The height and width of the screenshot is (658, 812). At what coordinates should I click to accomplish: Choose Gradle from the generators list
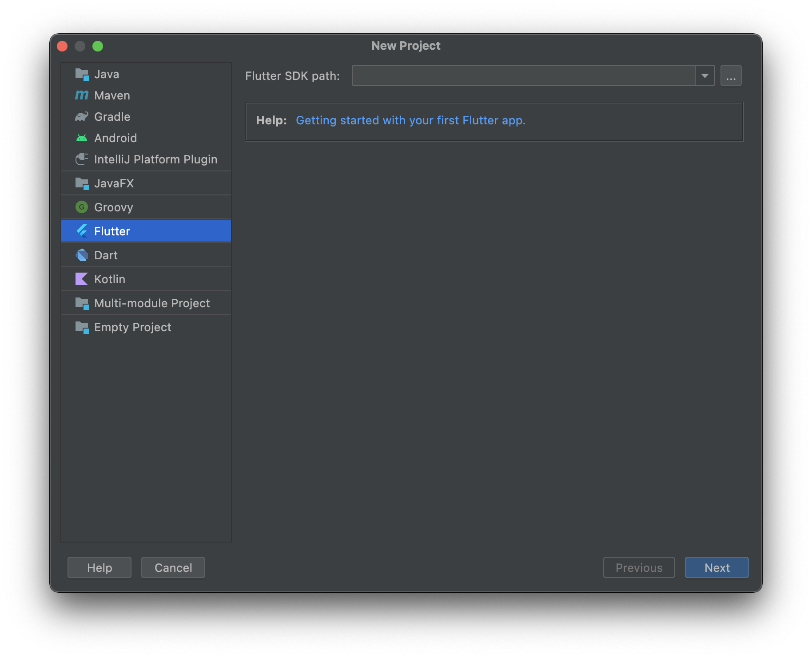[146, 117]
